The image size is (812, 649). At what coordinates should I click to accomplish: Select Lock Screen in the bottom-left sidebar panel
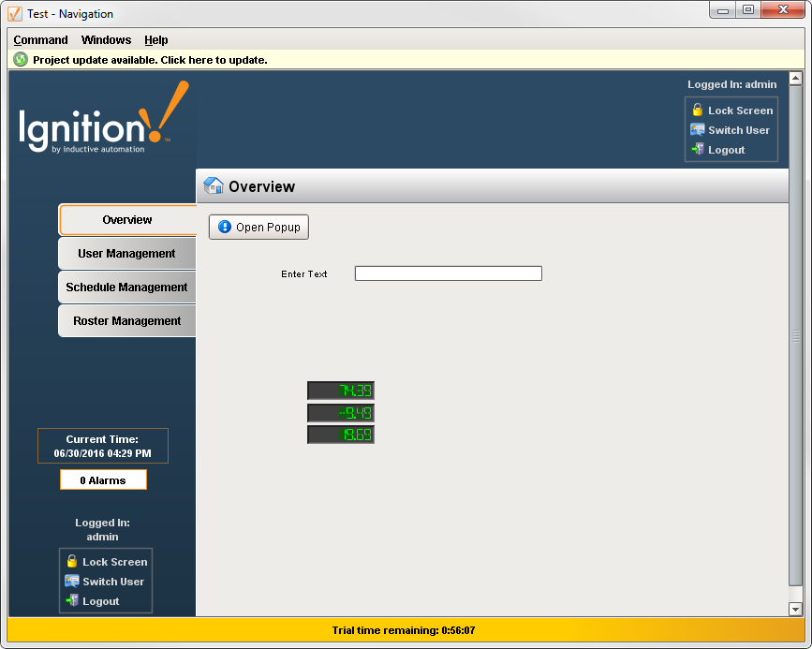pyautogui.click(x=105, y=562)
